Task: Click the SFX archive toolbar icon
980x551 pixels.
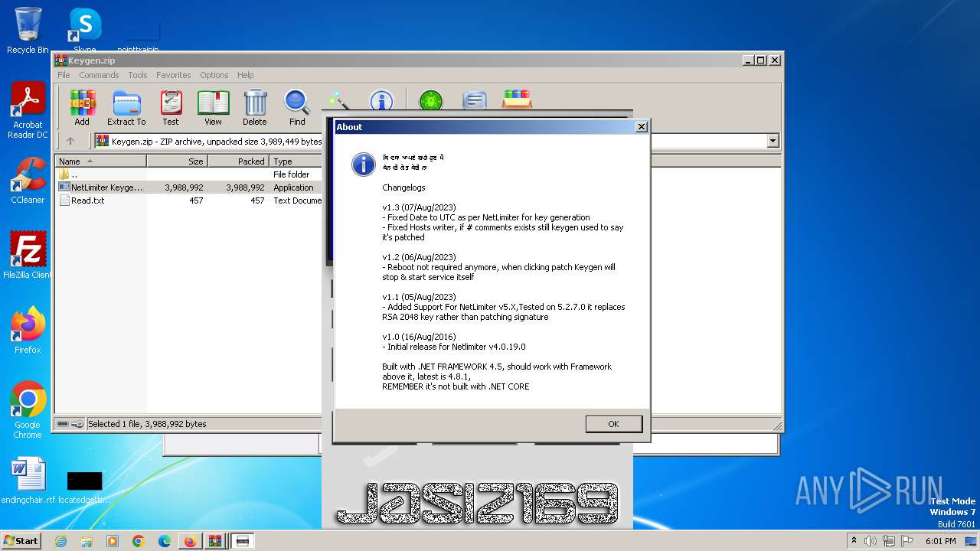Action: click(518, 99)
